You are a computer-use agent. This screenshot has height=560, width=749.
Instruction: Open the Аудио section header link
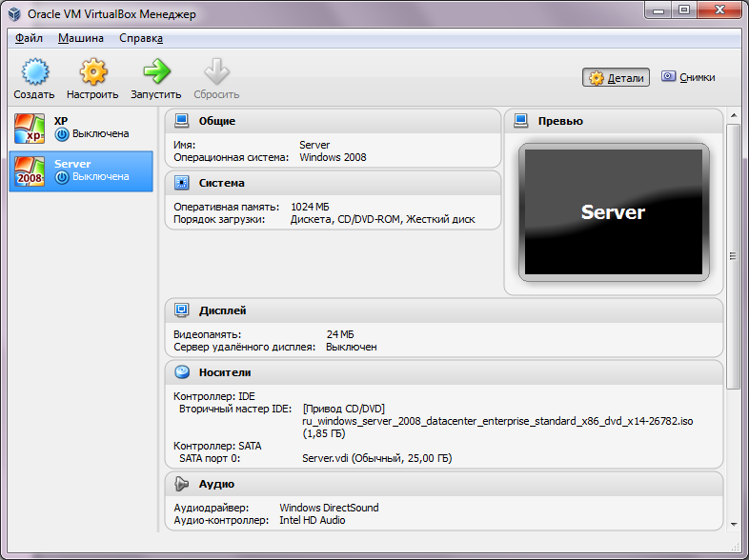coord(216,484)
